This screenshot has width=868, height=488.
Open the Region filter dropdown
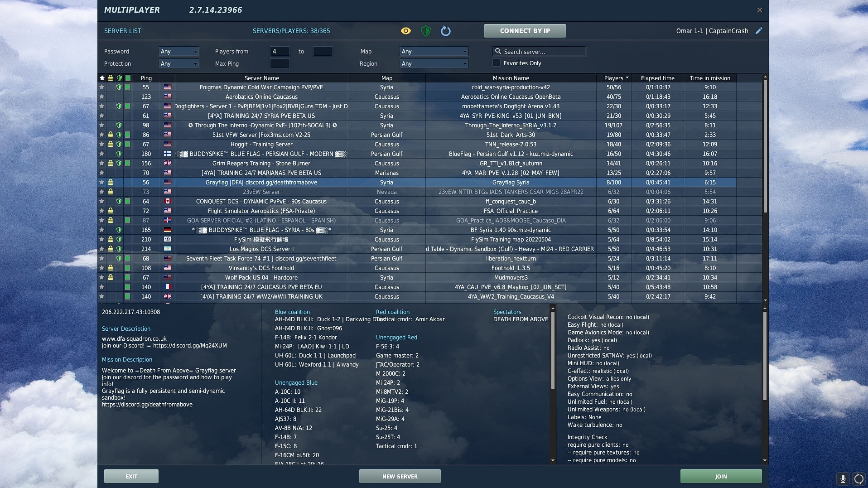434,63
